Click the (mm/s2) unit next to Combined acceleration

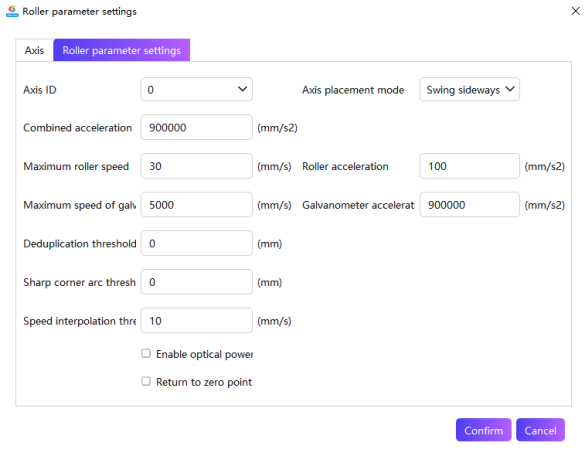pyautogui.click(x=277, y=128)
